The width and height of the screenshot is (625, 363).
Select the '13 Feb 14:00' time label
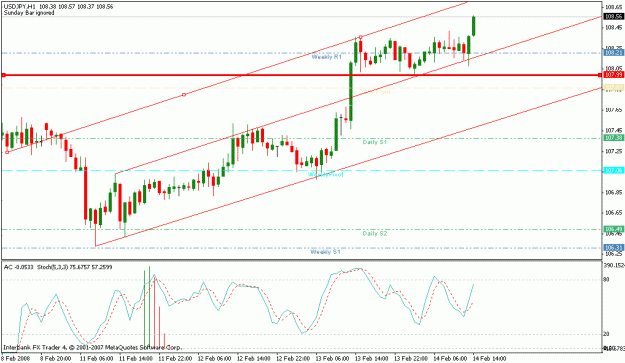[x=372, y=359]
